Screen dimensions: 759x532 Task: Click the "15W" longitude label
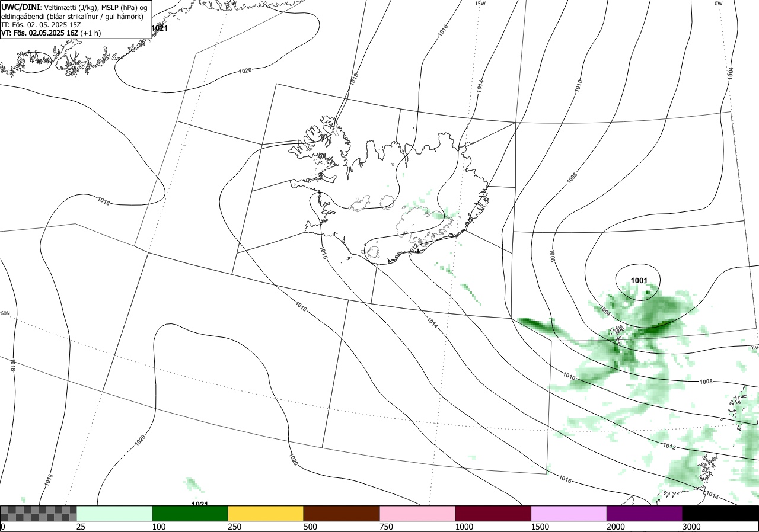click(x=480, y=4)
